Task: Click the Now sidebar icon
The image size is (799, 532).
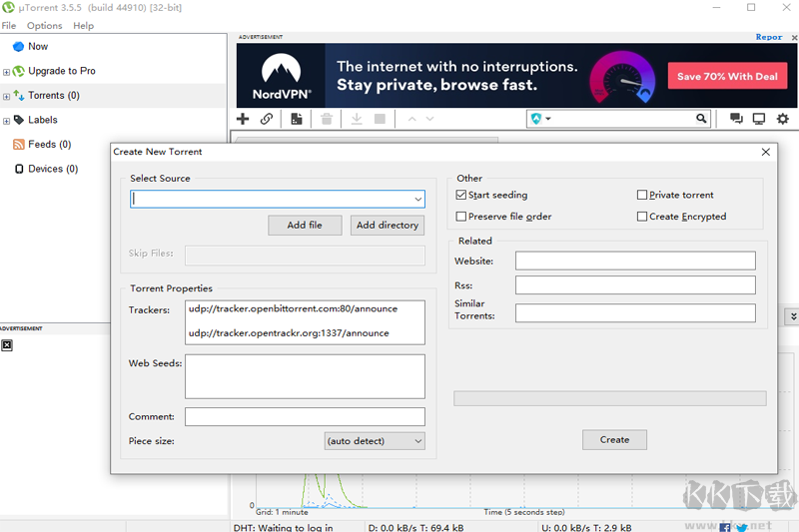Action: click(x=18, y=46)
